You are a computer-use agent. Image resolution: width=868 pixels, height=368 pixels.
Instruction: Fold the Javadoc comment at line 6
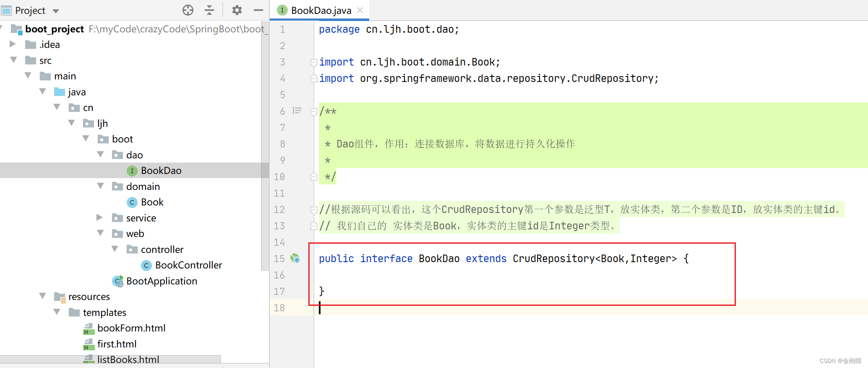(314, 112)
